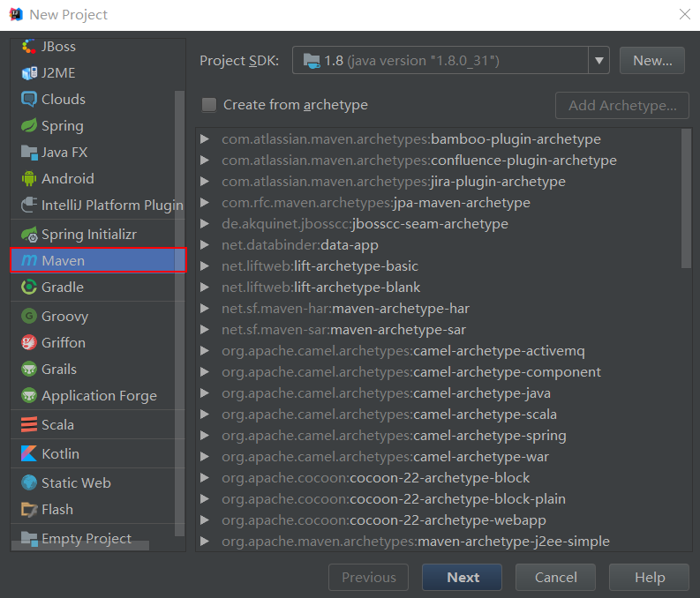Select Maven in project type list
The width and height of the screenshot is (700, 598).
tap(98, 260)
